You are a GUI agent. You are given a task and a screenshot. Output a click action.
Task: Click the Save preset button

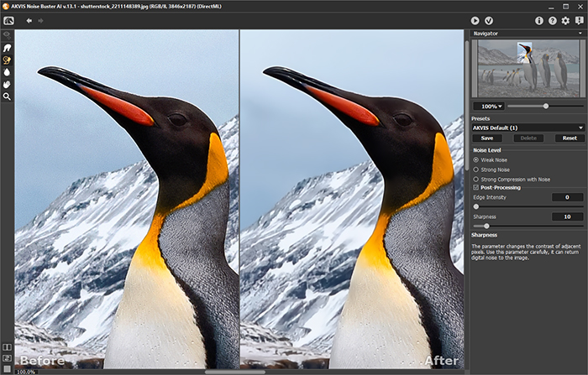coord(486,138)
